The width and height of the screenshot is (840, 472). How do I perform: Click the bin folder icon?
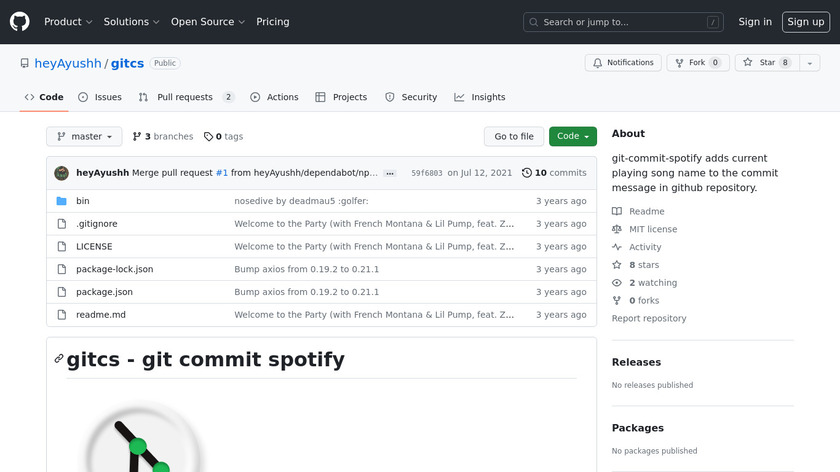pyautogui.click(x=61, y=201)
